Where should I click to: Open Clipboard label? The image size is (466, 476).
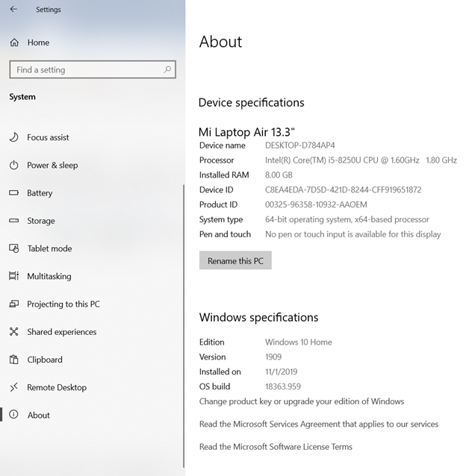(x=45, y=360)
